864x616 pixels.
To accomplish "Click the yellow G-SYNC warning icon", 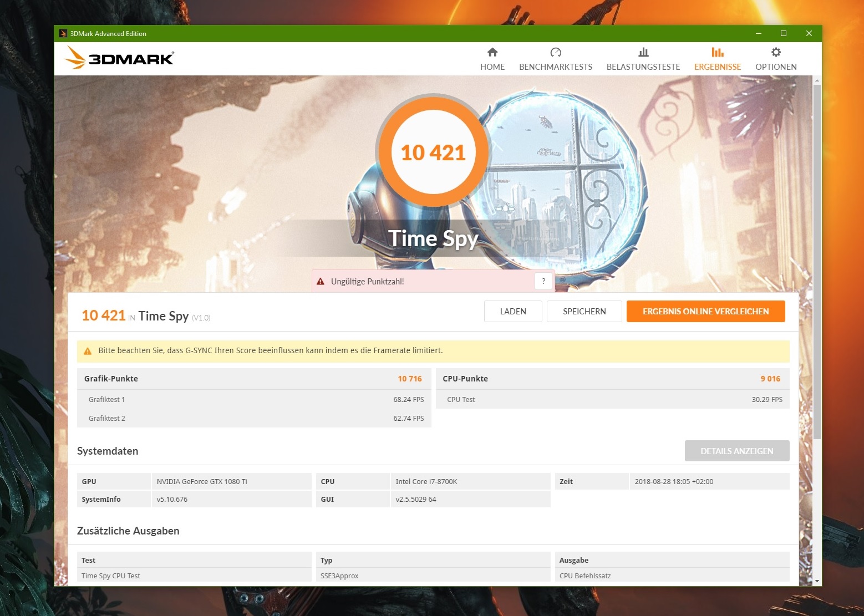I will click(x=87, y=351).
